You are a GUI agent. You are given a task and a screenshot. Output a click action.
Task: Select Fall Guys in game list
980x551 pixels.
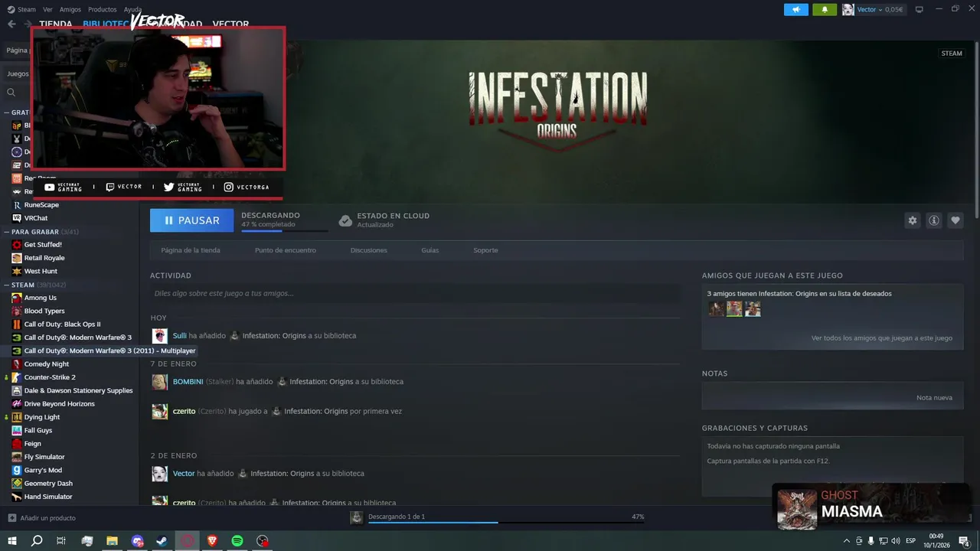point(38,430)
